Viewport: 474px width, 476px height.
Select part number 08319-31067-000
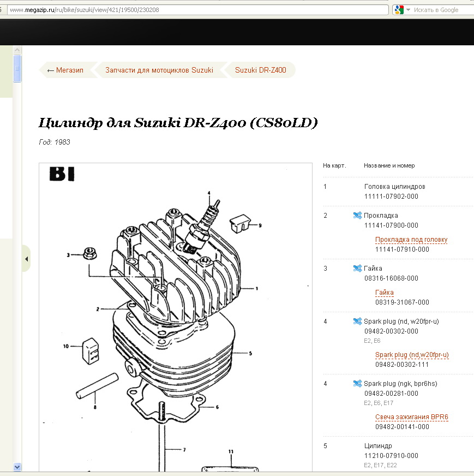pyautogui.click(x=402, y=302)
